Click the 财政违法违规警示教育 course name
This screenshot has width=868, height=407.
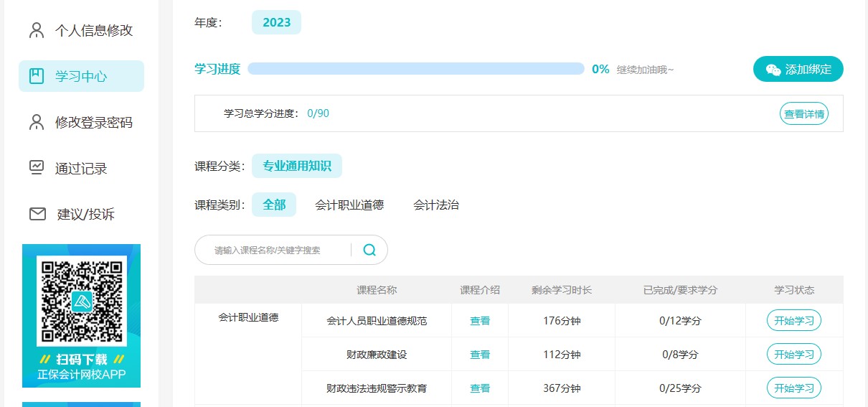pos(377,388)
